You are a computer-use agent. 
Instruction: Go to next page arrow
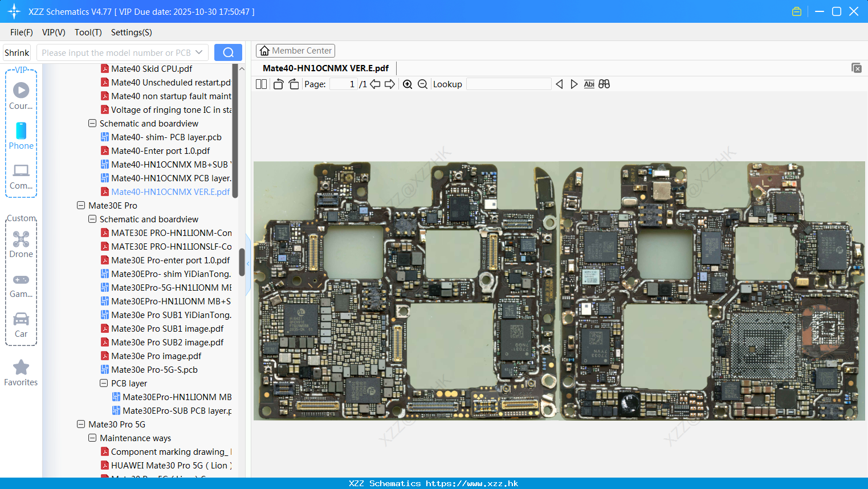click(390, 84)
